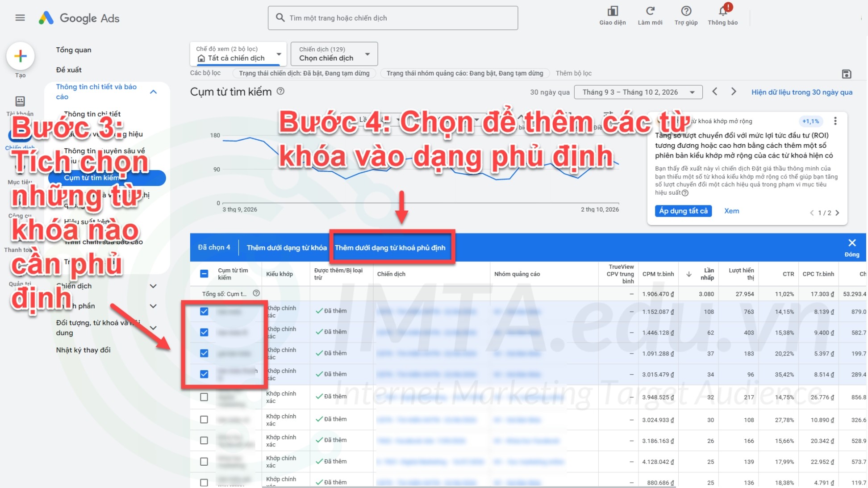Go to previous date range arrow
Viewport: 868px width, 488px height.
pyautogui.click(x=715, y=92)
